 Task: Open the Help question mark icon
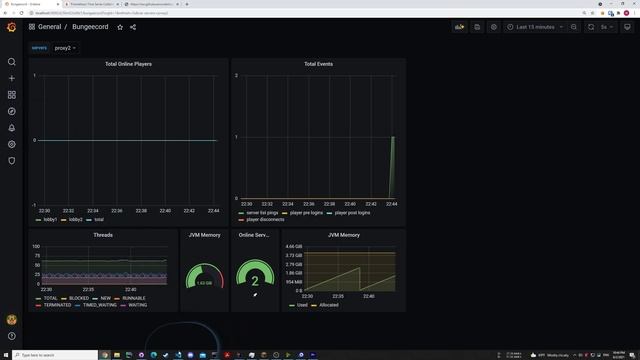(11, 336)
